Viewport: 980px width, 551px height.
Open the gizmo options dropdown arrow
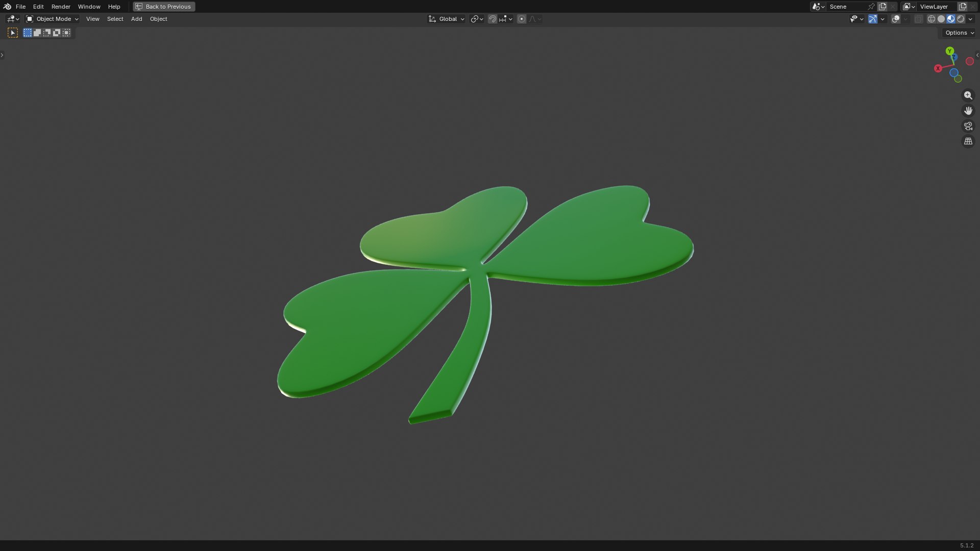(883, 19)
